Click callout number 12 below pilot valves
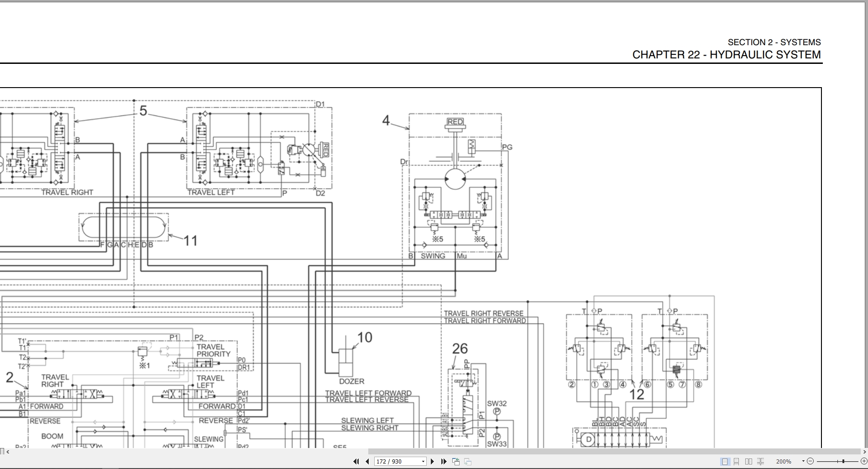 637,394
